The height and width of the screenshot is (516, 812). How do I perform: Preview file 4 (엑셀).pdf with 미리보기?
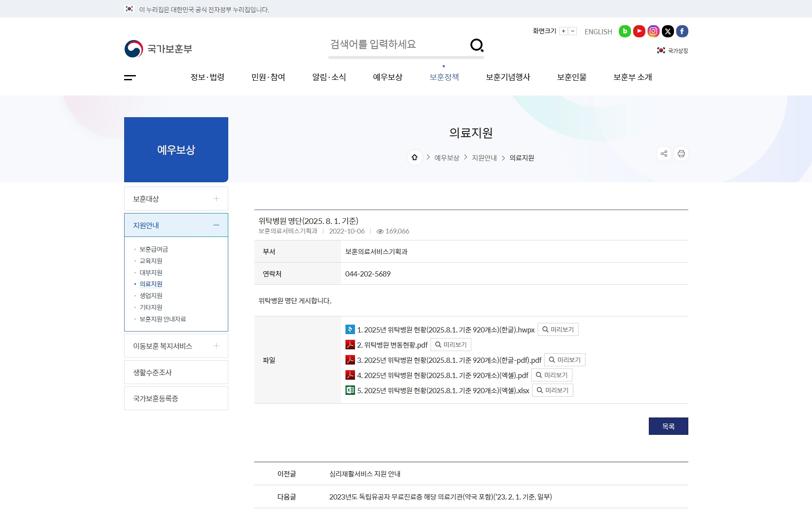click(552, 375)
